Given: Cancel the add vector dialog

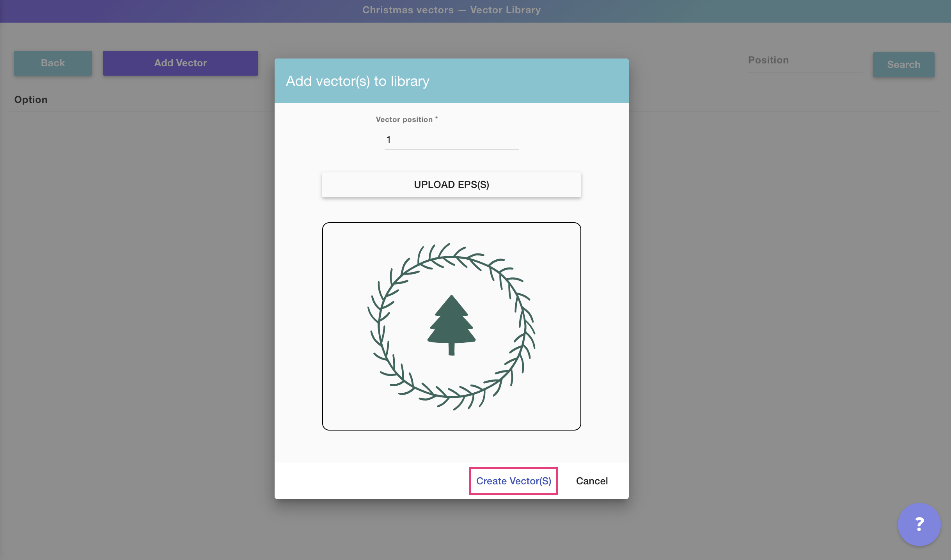Looking at the screenshot, I should click(591, 481).
